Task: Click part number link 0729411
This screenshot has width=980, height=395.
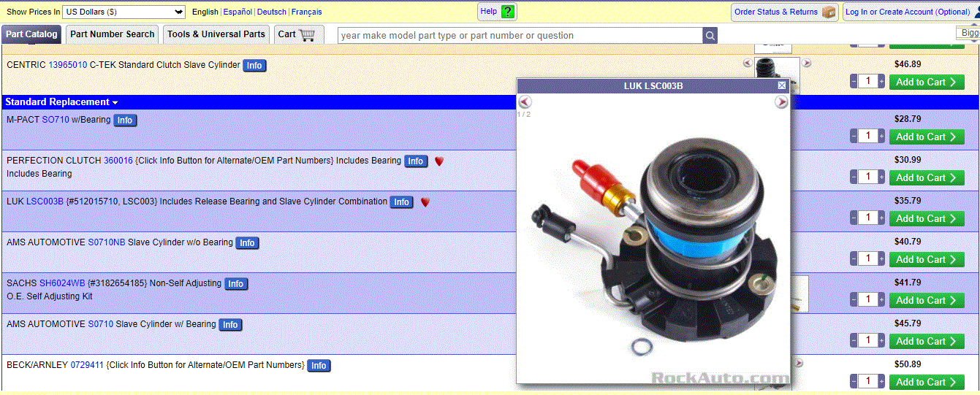Action: pos(87,365)
